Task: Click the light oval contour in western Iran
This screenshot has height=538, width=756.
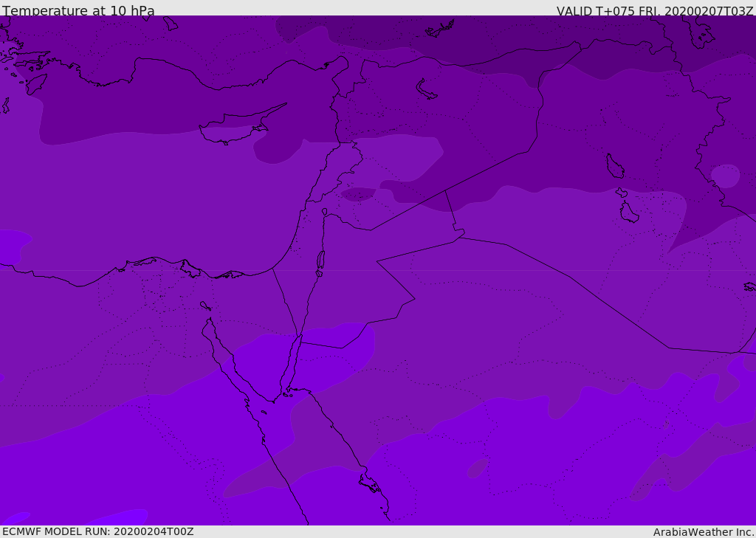Action: point(725,176)
